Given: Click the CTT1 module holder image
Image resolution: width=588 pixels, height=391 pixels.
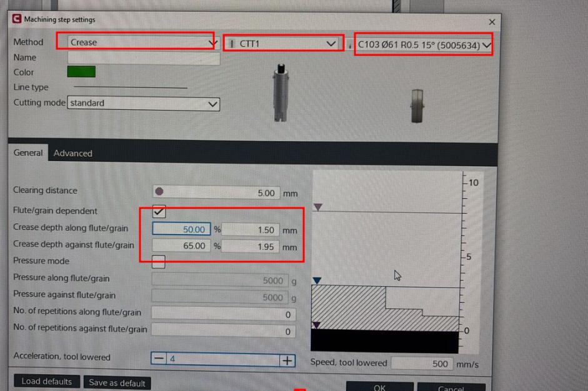Looking at the screenshot, I should coord(281,92).
